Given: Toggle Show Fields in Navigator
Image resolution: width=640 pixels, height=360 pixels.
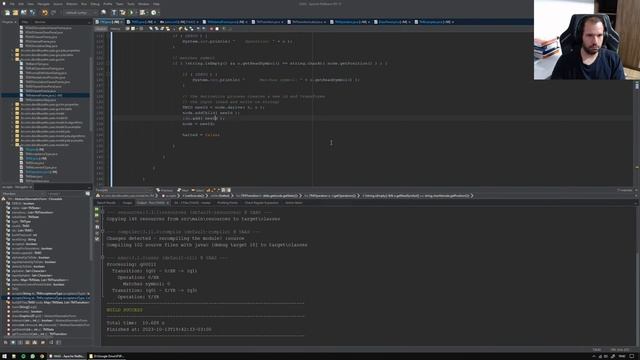Looking at the screenshot, I should click(13, 342).
